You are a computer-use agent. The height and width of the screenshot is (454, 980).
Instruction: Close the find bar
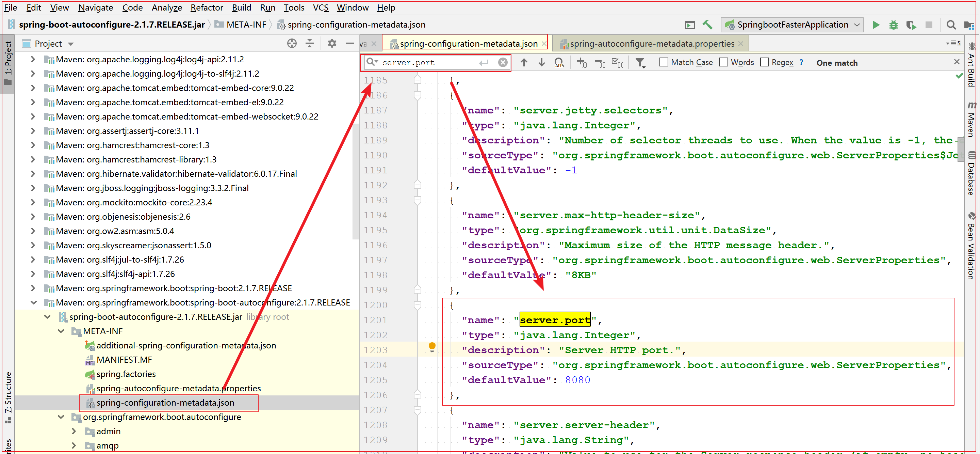(x=957, y=62)
